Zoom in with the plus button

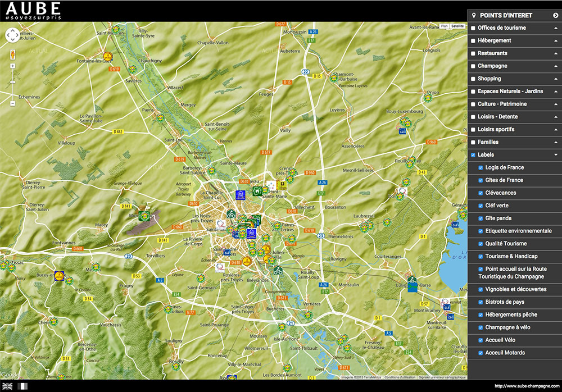pyautogui.click(x=12, y=66)
